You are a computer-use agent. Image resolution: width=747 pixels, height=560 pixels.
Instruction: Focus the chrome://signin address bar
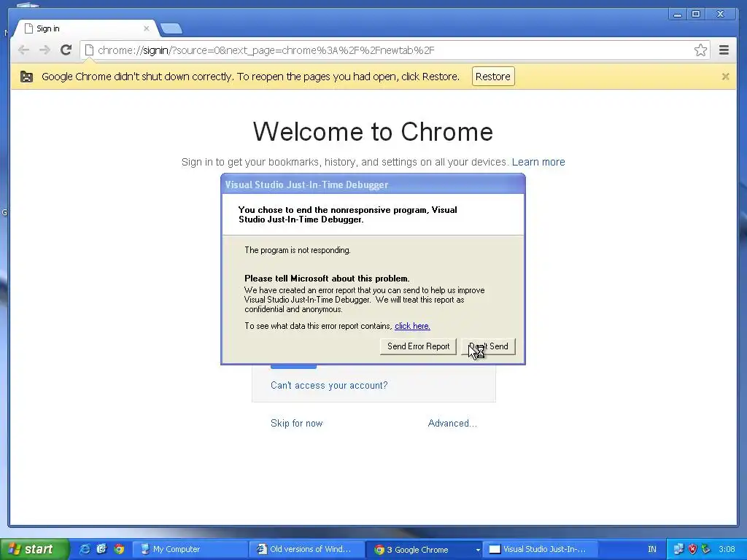point(395,50)
